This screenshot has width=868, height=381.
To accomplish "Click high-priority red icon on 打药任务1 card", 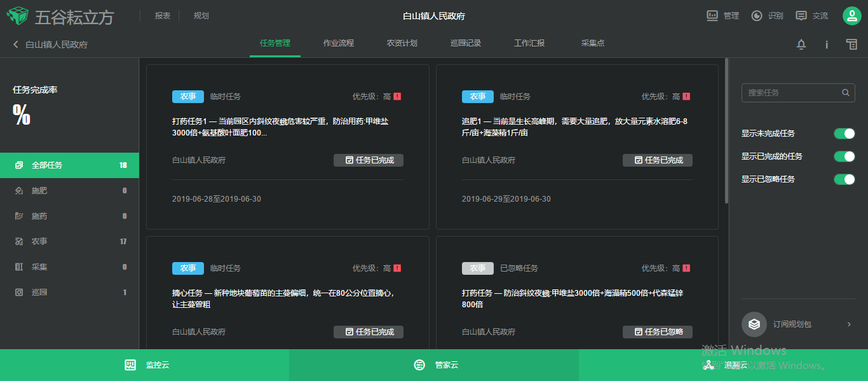I will [397, 97].
